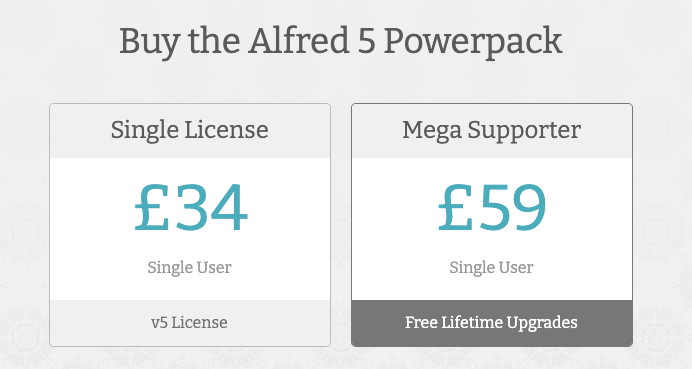Open the Mega Supporter heading
The height and width of the screenshot is (369, 692).
[x=491, y=131]
